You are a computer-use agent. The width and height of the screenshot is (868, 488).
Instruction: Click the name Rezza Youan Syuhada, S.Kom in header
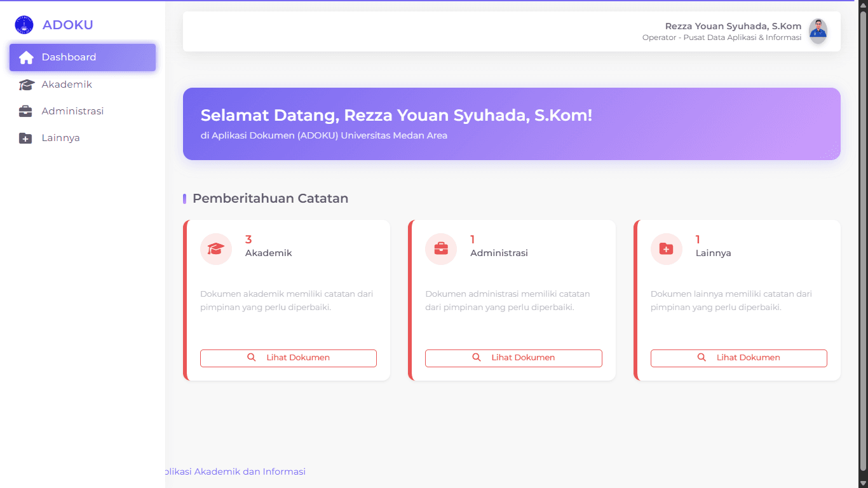733,26
